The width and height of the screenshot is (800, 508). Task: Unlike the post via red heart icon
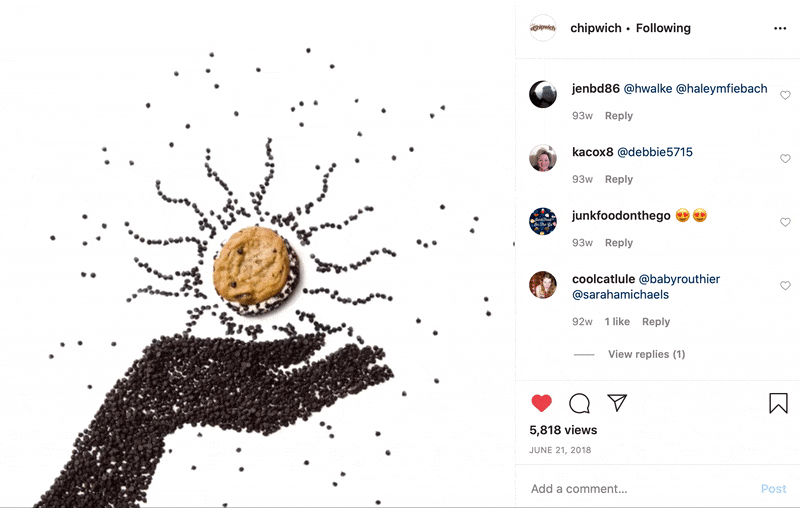(541, 403)
